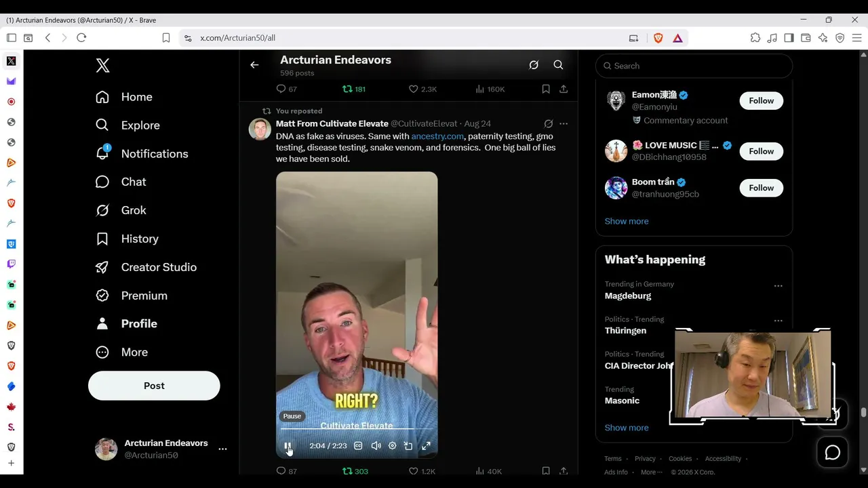Open video playback settings gear

[392, 446]
